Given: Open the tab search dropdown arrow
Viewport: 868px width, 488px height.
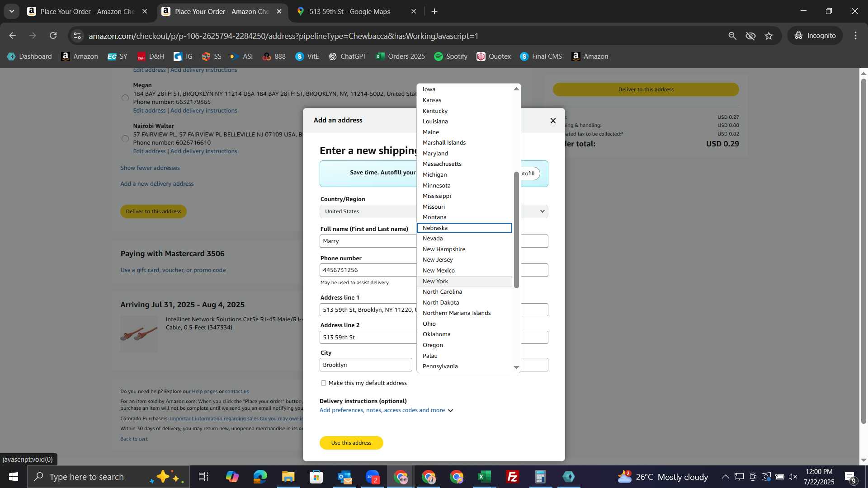Looking at the screenshot, I should [12, 11].
